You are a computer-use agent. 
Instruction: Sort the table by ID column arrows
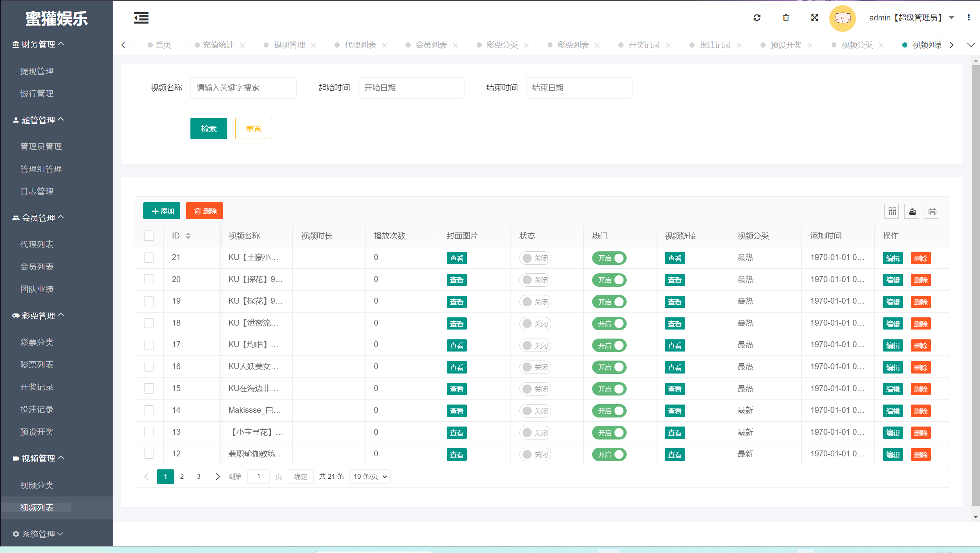pyautogui.click(x=188, y=236)
